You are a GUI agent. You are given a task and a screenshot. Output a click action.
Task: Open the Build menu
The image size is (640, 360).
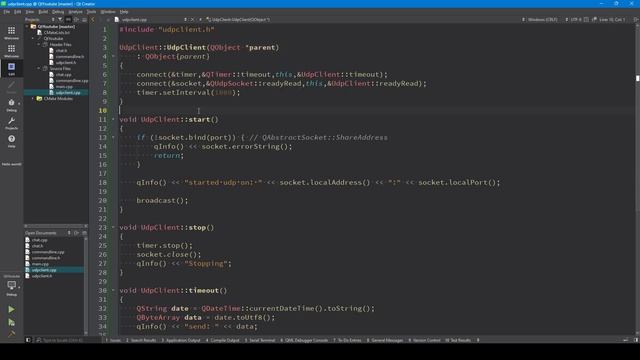pos(43,12)
